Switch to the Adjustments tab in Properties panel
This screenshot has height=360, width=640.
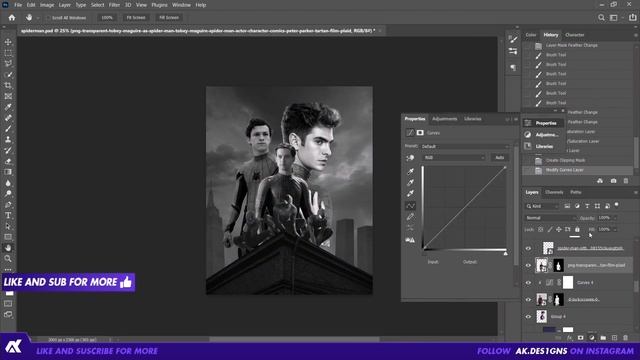pos(444,119)
